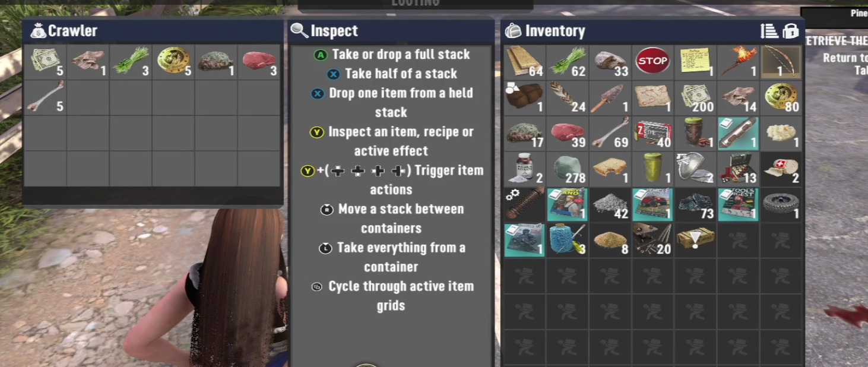Click the first empty inventory slot
The height and width of the screenshot is (367, 868).
point(738,240)
